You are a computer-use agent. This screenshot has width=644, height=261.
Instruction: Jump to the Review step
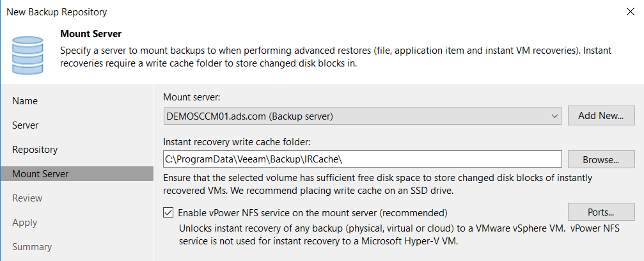coord(27,198)
